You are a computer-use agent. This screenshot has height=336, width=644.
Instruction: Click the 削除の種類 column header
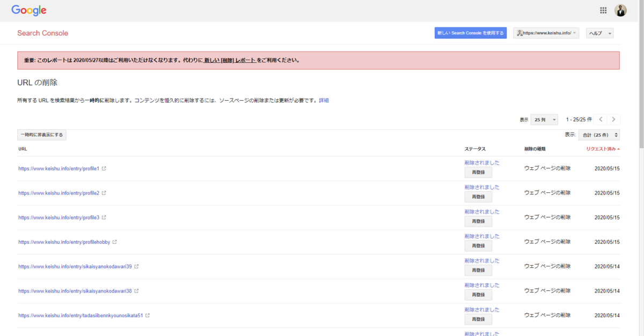tap(536, 149)
